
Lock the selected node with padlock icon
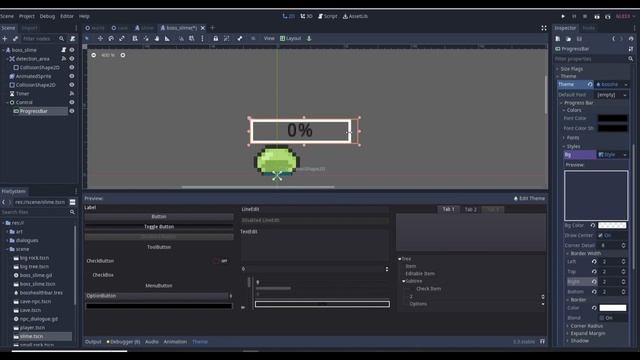pos(216,38)
